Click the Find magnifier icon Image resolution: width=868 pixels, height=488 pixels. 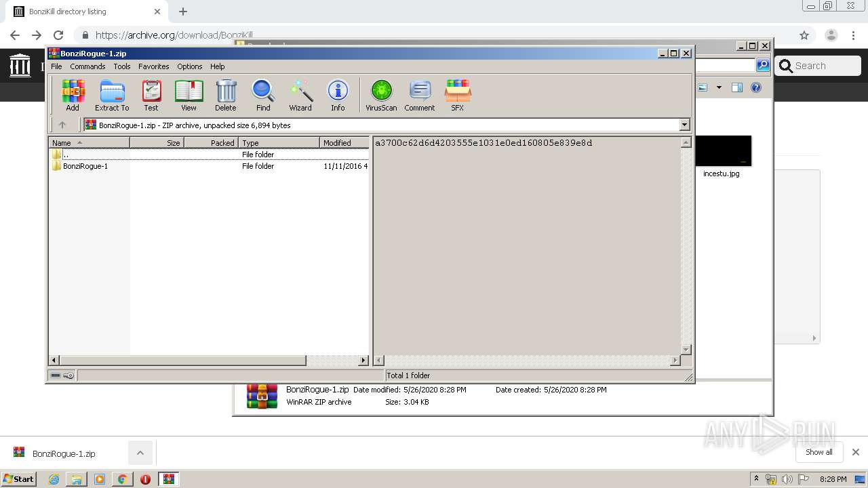click(263, 95)
